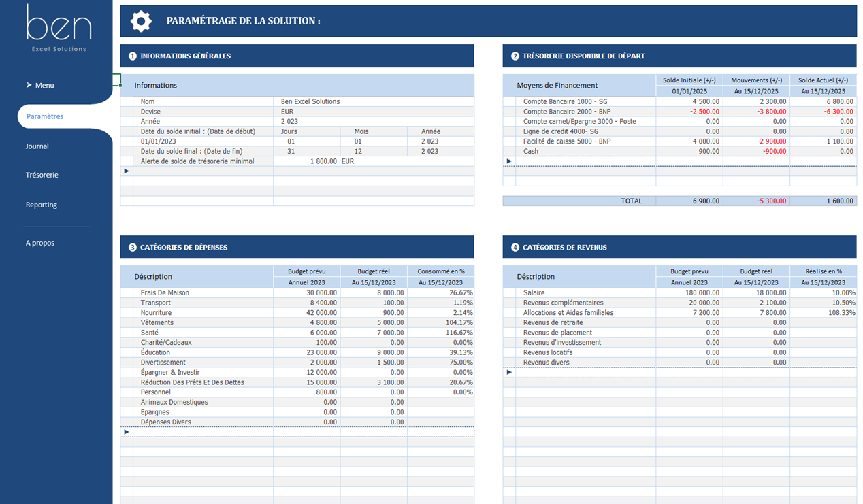Select the Éducation expense category
Viewport: 863px width, 504px height.
156,352
